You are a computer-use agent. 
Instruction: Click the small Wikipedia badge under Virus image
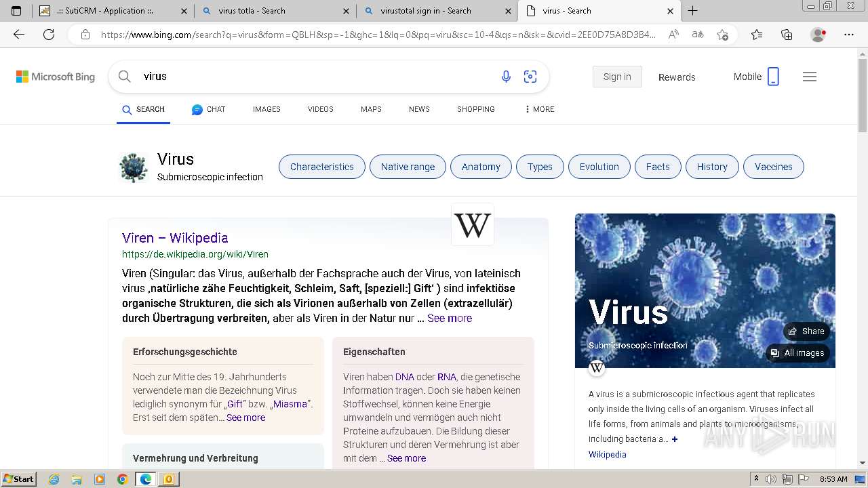(597, 368)
